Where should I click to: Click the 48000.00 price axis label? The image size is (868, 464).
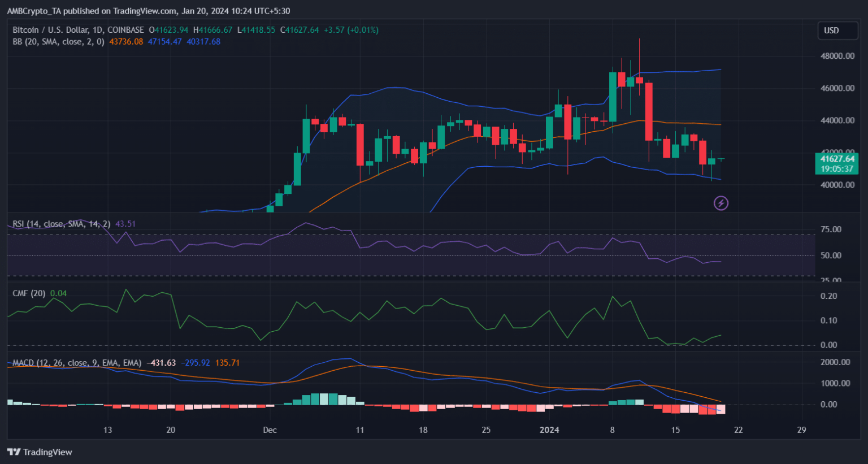coord(837,56)
